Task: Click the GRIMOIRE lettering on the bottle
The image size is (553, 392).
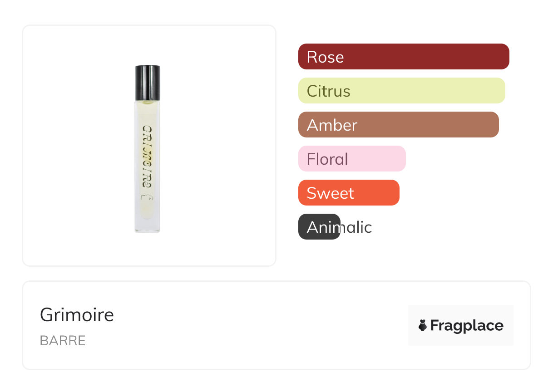Action: [147, 157]
